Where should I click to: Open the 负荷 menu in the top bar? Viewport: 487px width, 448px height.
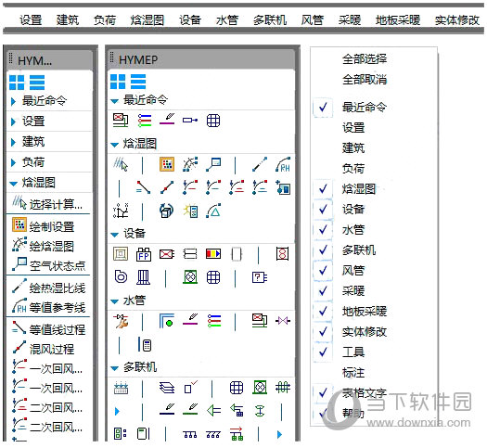[105, 20]
